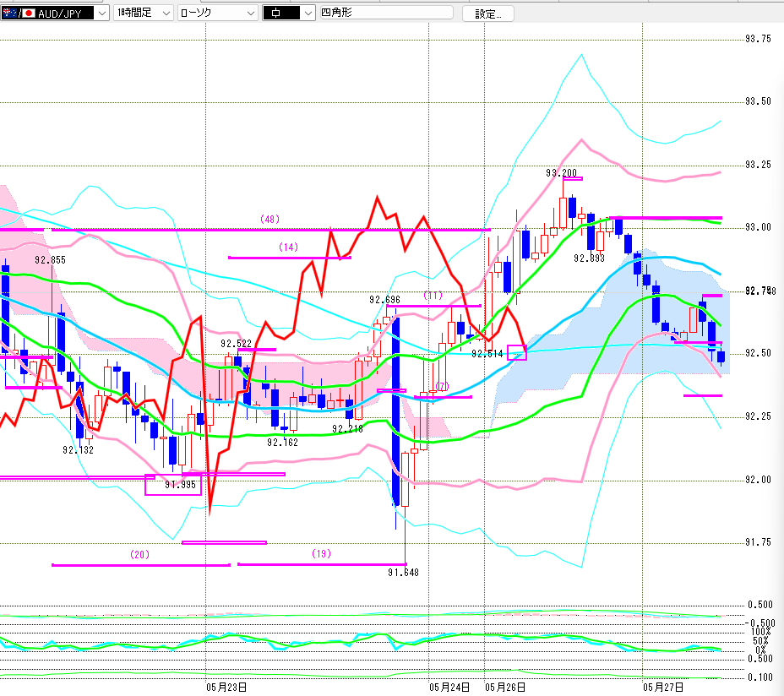The height and width of the screenshot is (696, 784).
Task: Click the 05月24日 date label
Action: coord(449,687)
